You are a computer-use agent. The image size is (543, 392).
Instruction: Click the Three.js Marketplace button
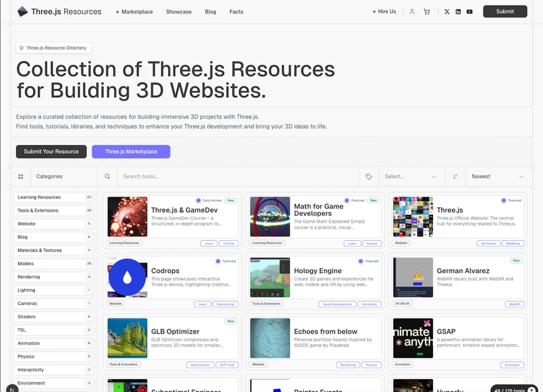tap(131, 152)
